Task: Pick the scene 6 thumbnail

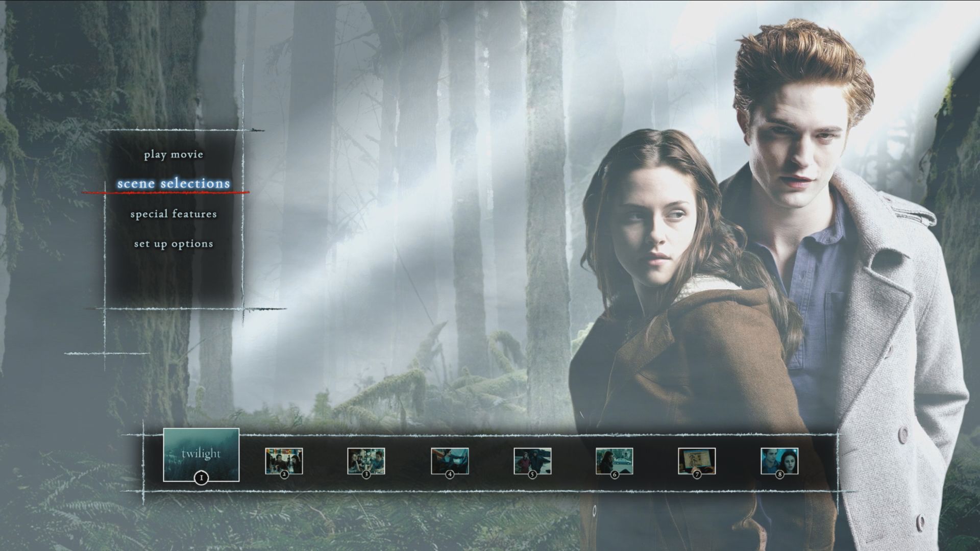Action: tap(615, 461)
